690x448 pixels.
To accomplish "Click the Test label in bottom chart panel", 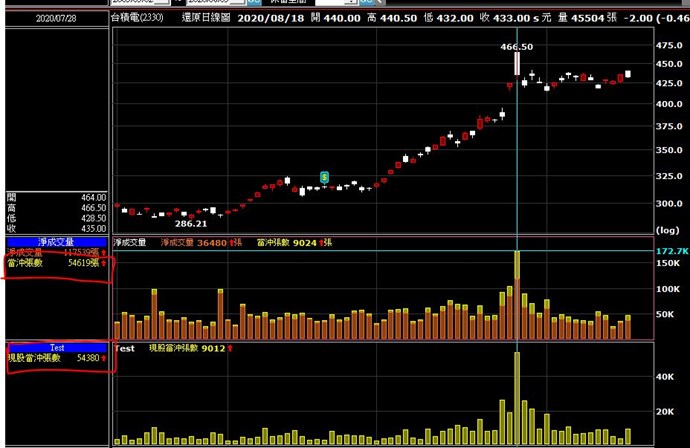I will pos(125,348).
